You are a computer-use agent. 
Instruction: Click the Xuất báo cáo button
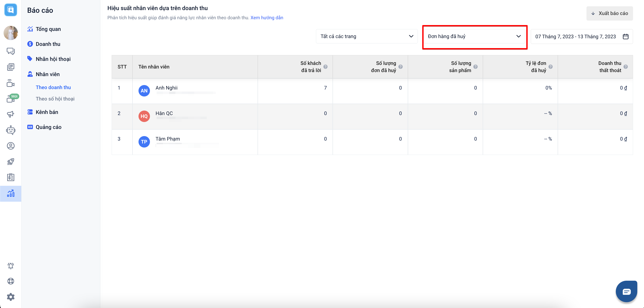610,13
